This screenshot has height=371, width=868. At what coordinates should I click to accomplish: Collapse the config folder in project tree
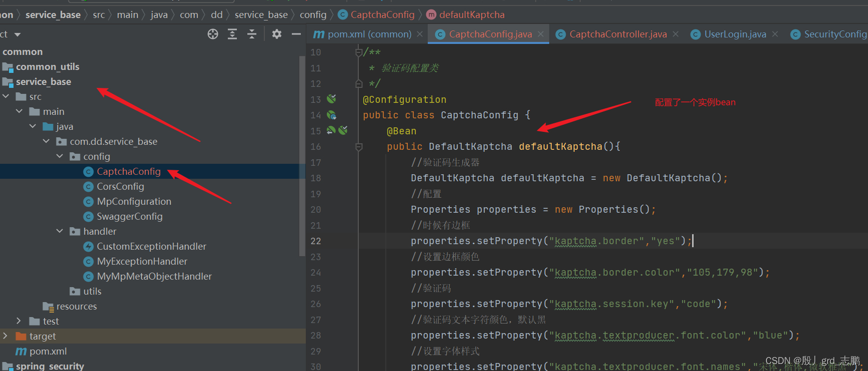(x=60, y=156)
